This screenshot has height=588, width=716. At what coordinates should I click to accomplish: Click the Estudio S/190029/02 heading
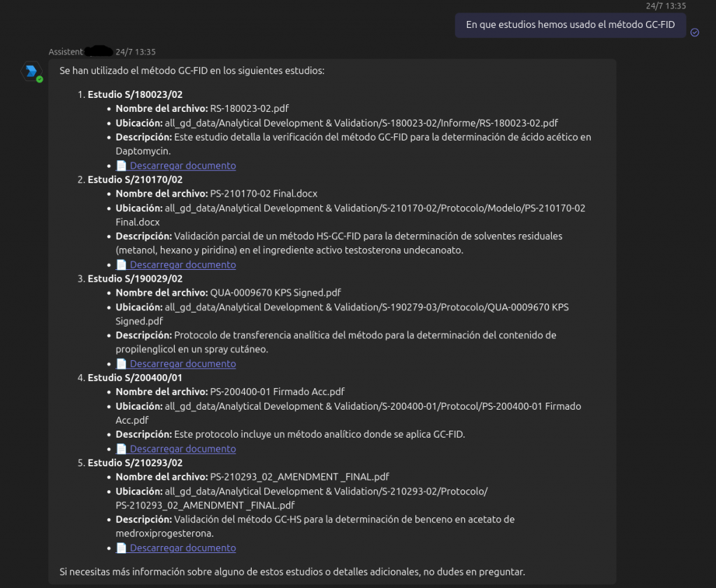(x=135, y=278)
